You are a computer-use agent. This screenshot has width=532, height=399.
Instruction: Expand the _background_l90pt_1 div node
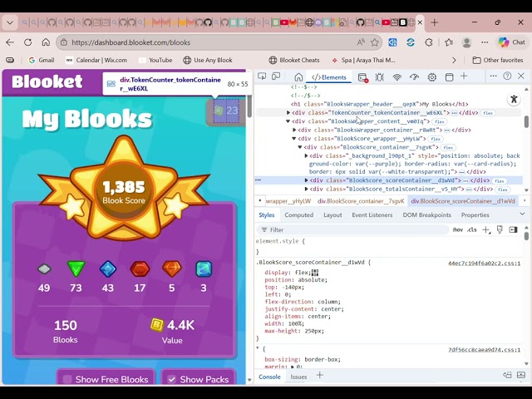(306, 155)
